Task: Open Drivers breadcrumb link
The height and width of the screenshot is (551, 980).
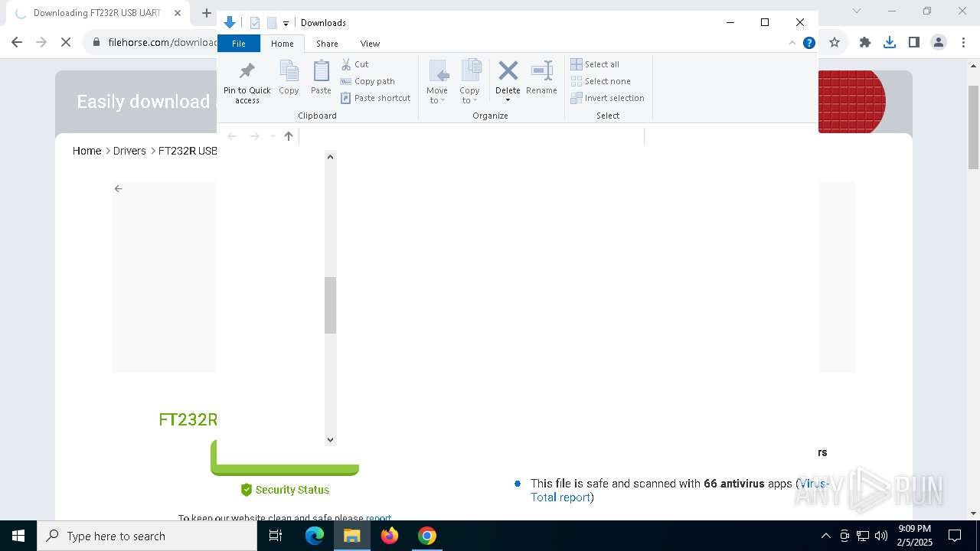Action: 129,151
